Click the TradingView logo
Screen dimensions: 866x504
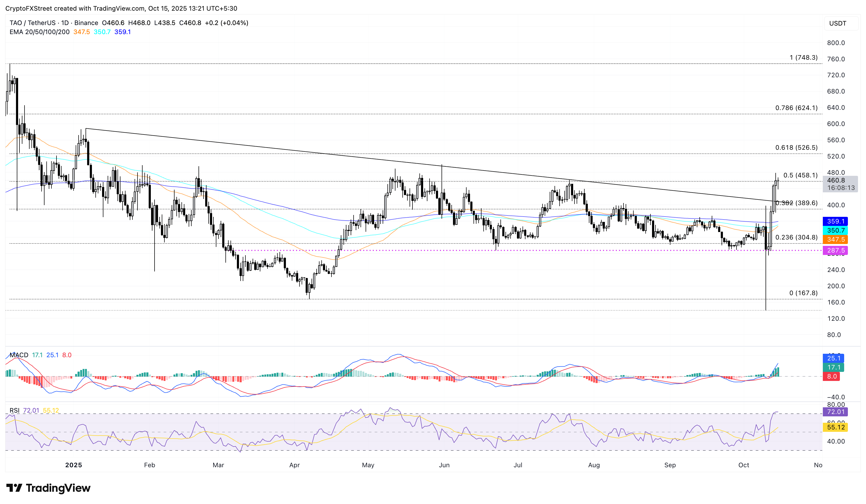48,488
